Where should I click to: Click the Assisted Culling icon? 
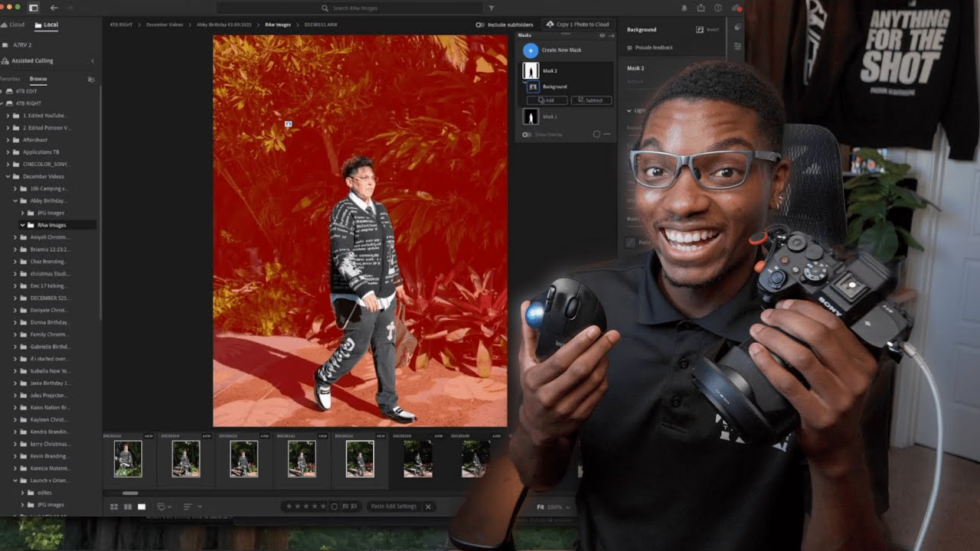6,60
